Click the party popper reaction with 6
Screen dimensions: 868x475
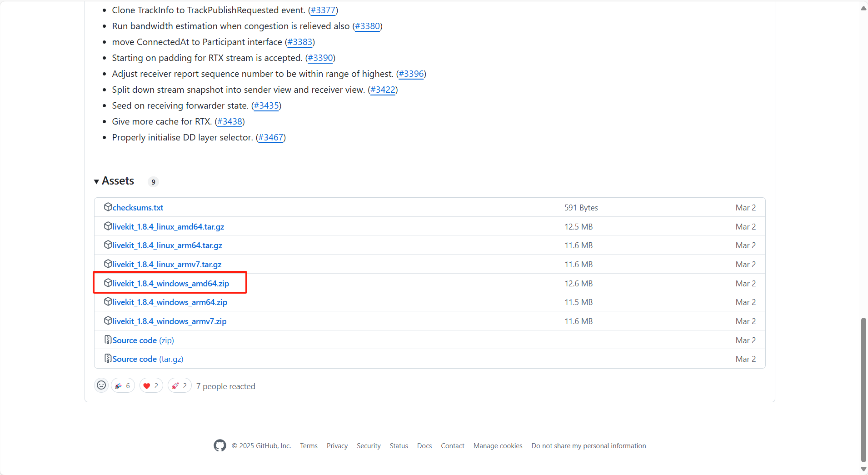click(x=123, y=385)
